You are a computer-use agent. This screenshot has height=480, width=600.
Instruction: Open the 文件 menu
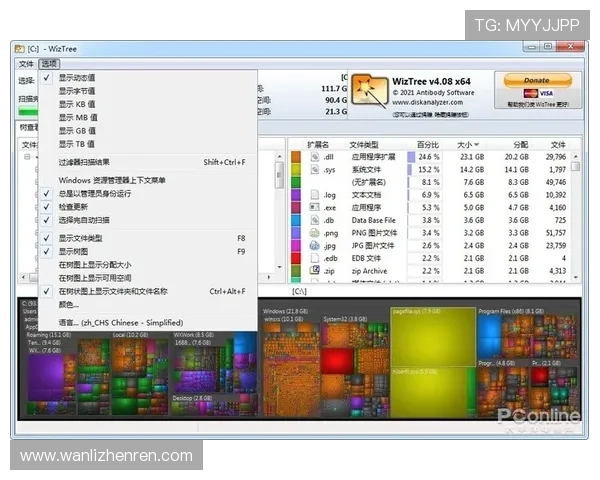(26, 64)
